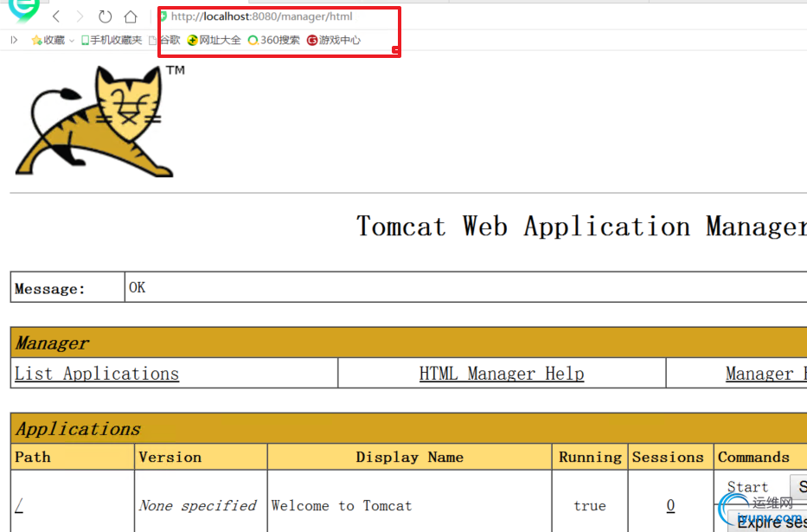Click the Tomcat Web Application Manager heading

click(581, 227)
